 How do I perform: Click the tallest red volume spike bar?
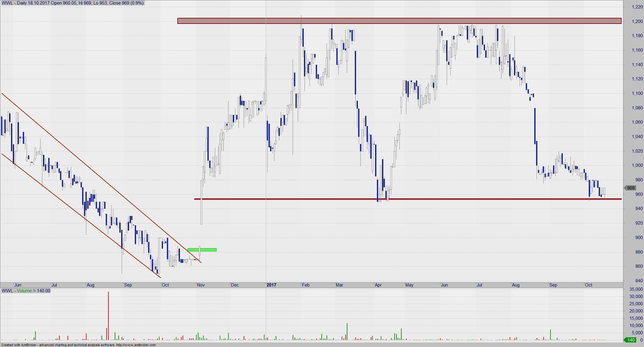click(x=108, y=314)
